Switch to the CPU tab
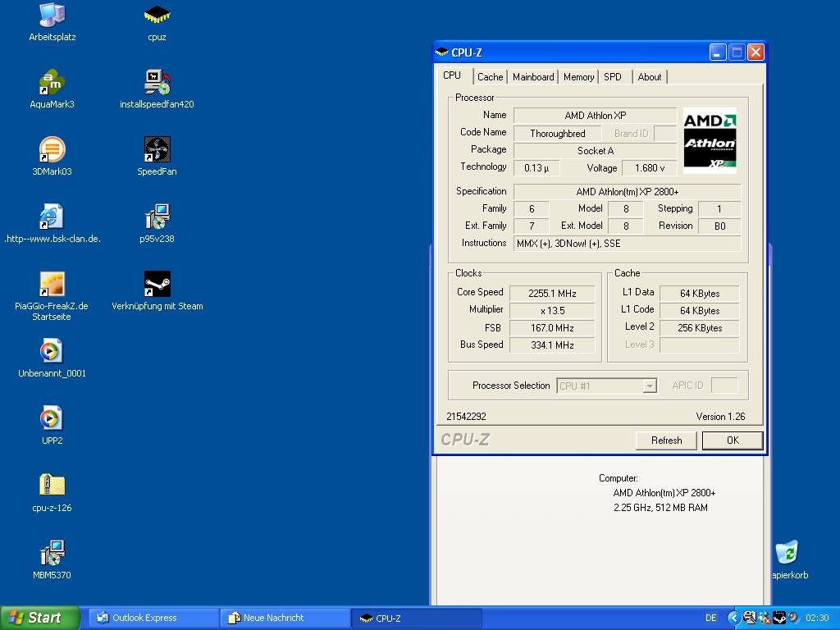Image resolution: width=840 pixels, height=630 pixels. (452, 75)
